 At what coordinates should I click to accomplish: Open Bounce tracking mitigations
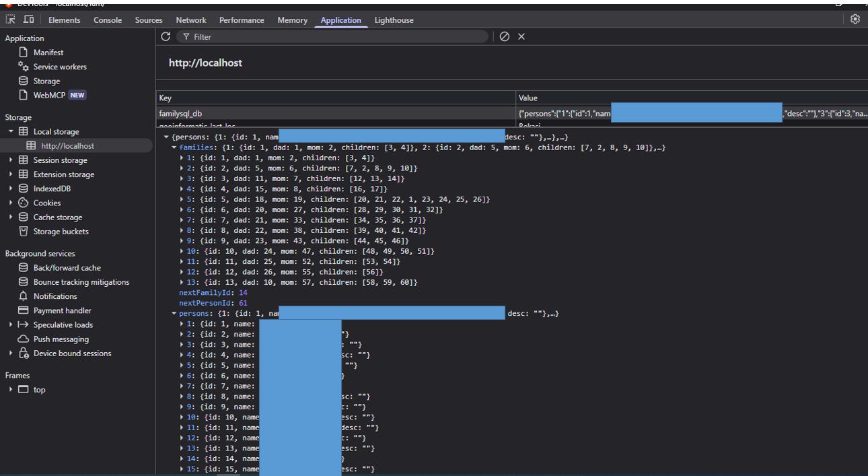coord(81,282)
